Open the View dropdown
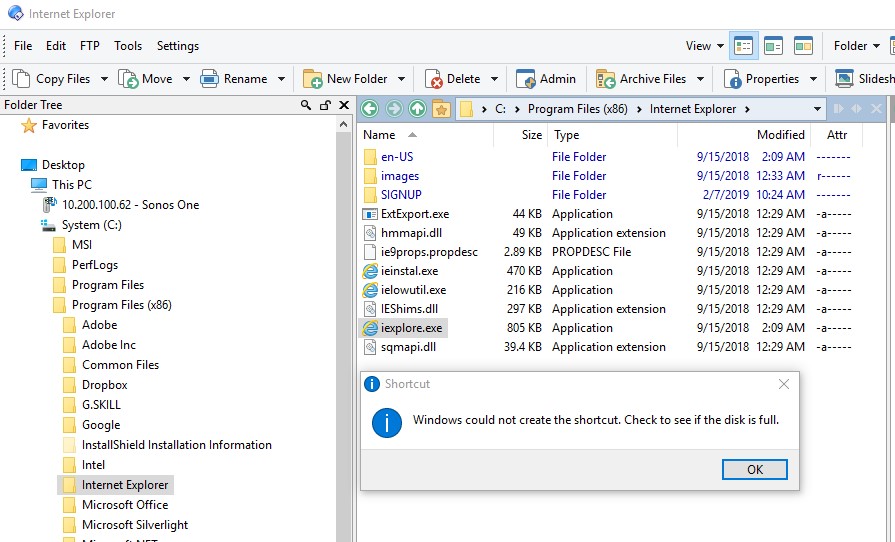The height and width of the screenshot is (542, 895). pos(705,46)
